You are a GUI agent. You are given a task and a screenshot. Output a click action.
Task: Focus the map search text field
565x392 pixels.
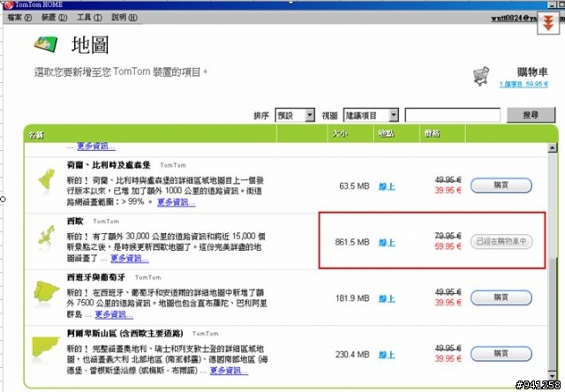click(453, 116)
